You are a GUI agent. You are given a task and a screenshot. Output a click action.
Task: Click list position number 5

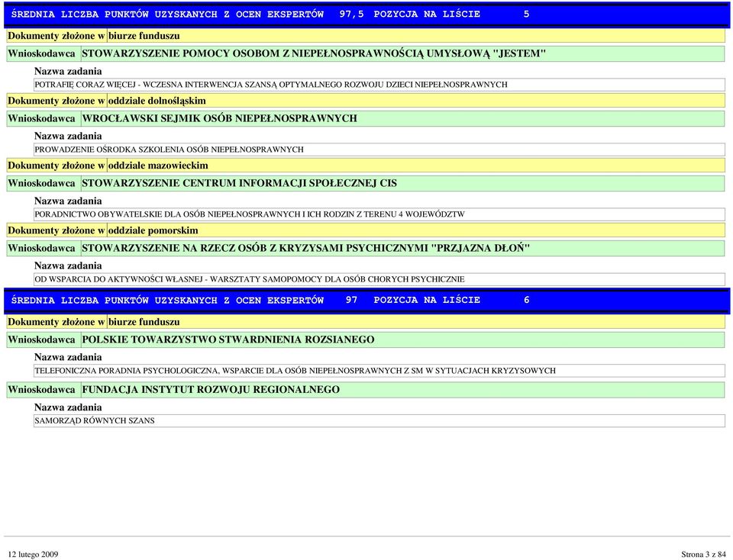pos(526,14)
